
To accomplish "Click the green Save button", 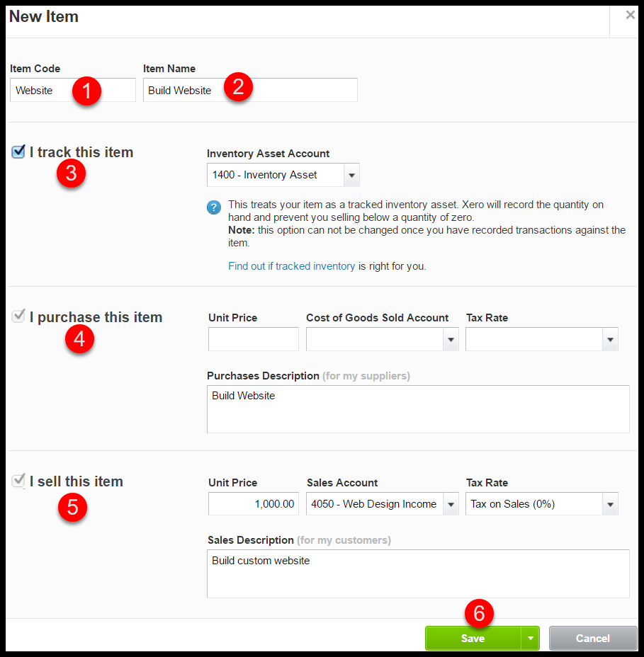I will click(473, 638).
